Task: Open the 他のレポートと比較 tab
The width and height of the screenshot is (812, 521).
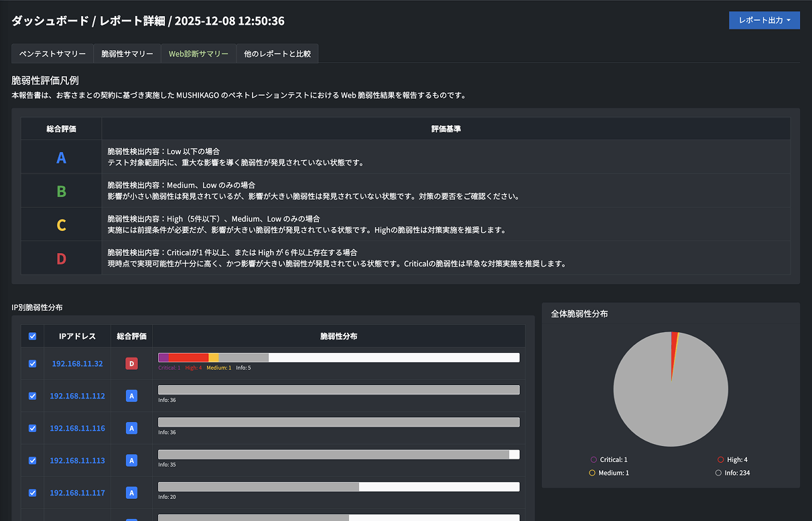Action: pos(277,53)
